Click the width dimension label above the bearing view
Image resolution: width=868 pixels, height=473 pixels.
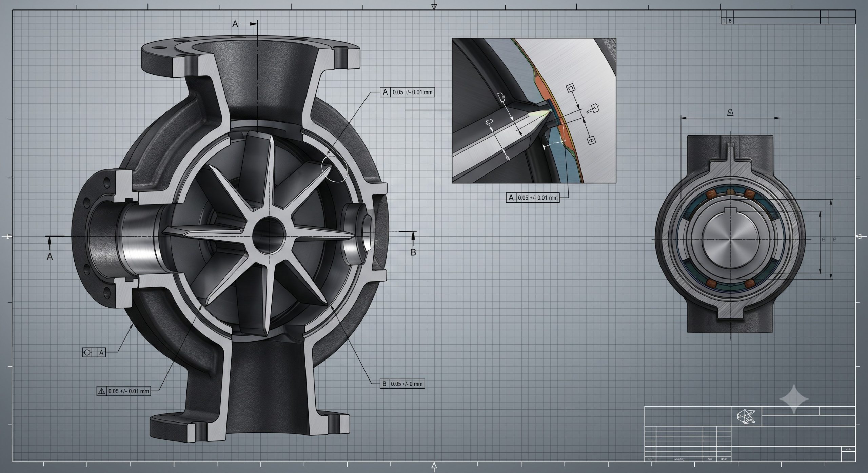[x=731, y=112]
